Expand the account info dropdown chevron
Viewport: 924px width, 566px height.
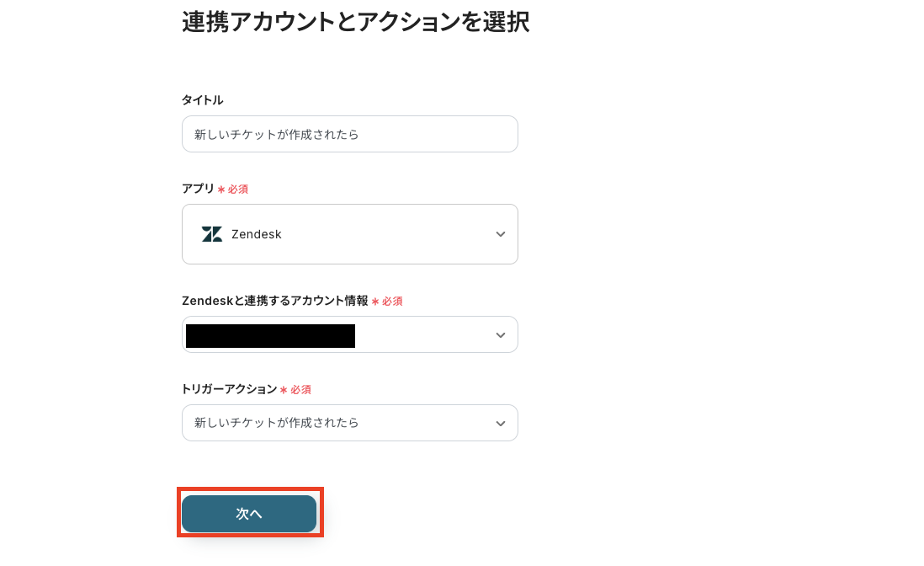(x=501, y=335)
